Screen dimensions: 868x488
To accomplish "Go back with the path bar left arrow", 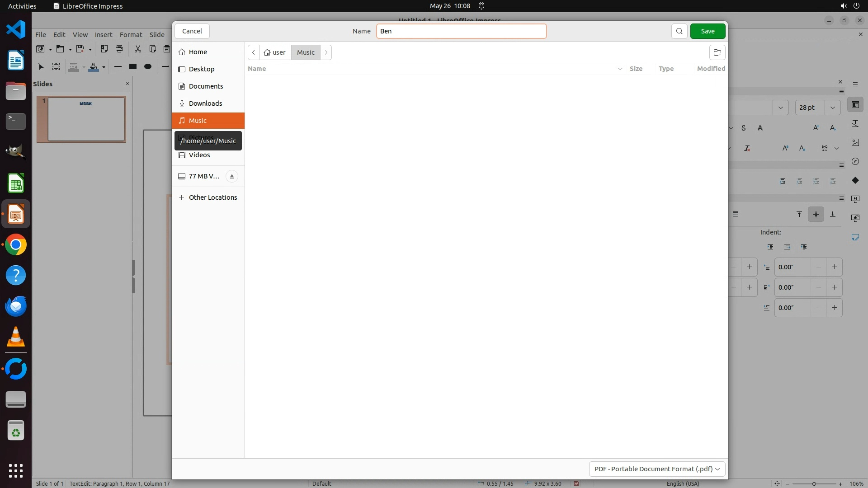I will coord(254,52).
